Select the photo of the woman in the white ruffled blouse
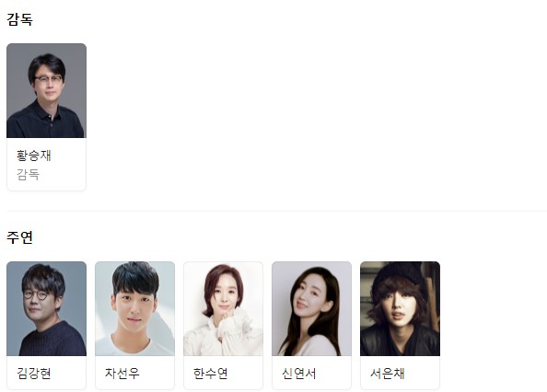The height and width of the screenshot is (392, 547). click(223, 308)
